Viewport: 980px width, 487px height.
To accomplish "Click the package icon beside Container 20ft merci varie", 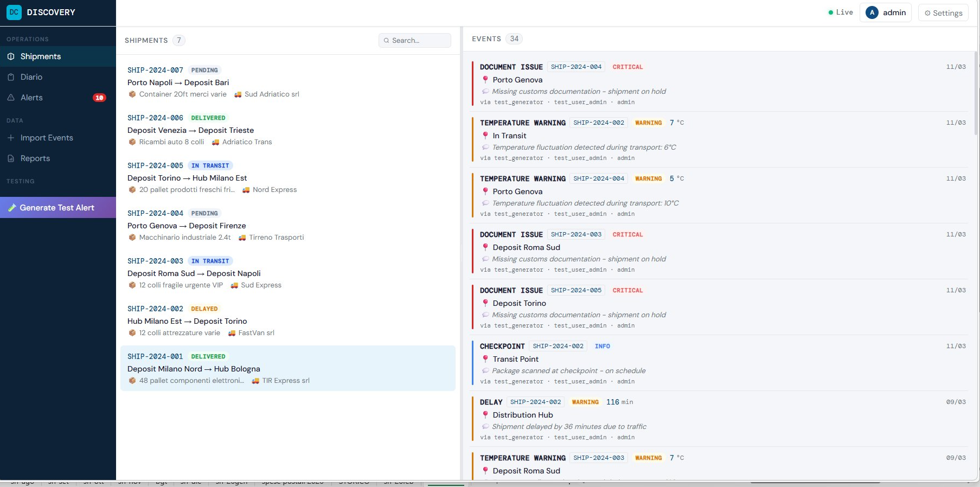I will click(x=132, y=94).
